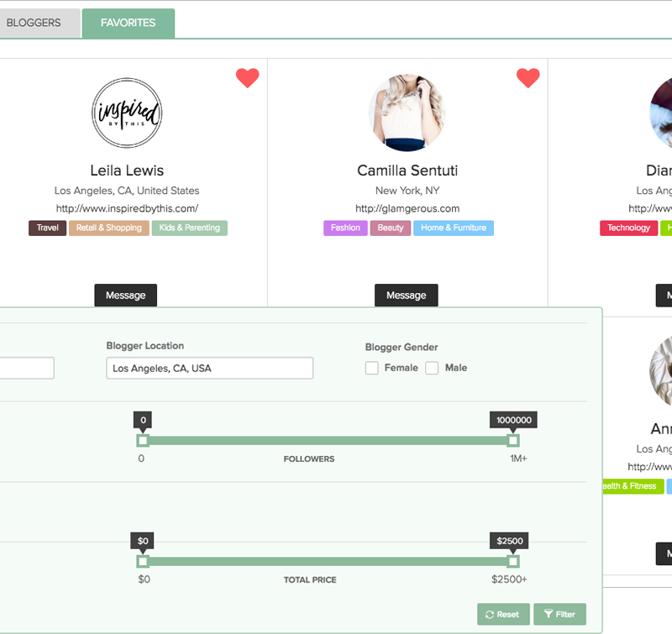Click the Followers slider minimum handle
The image size is (672, 634).
pos(143,440)
